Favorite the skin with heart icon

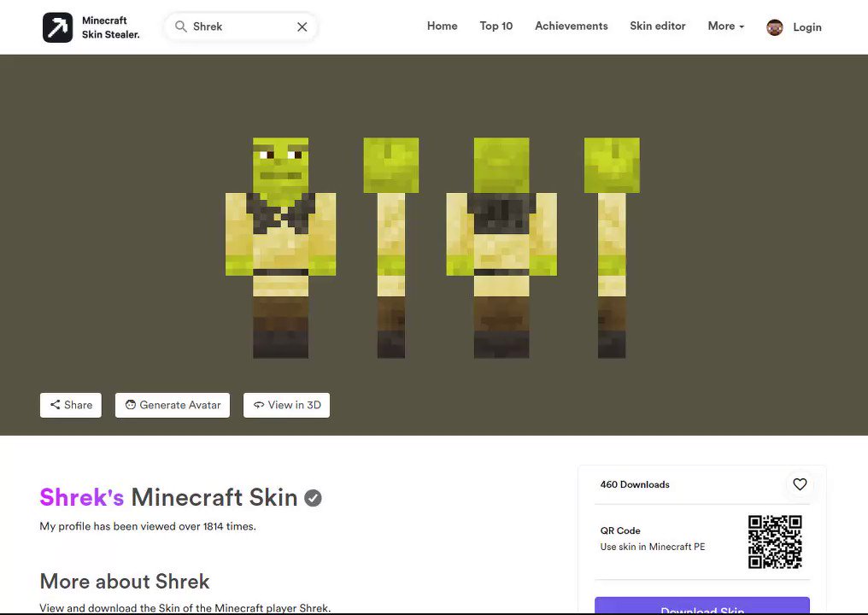point(800,484)
